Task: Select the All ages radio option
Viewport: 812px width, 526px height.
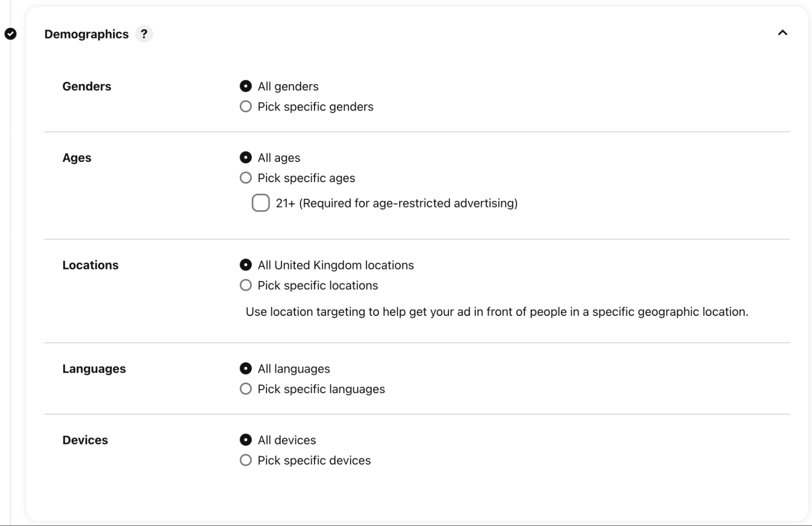Action: point(246,157)
